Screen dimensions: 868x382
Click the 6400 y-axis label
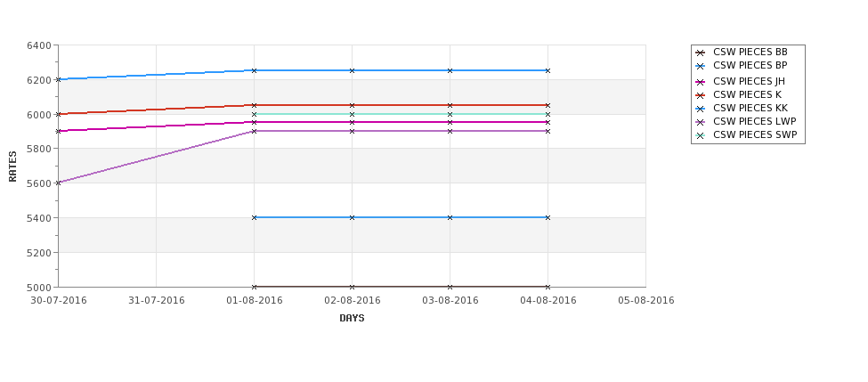[x=39, y=45]
